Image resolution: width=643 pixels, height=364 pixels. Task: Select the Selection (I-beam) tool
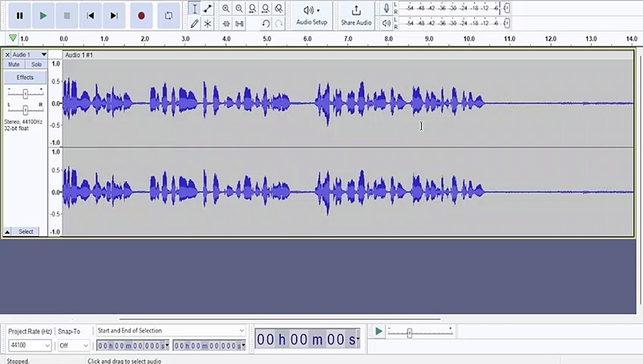(x=195, y=9)
